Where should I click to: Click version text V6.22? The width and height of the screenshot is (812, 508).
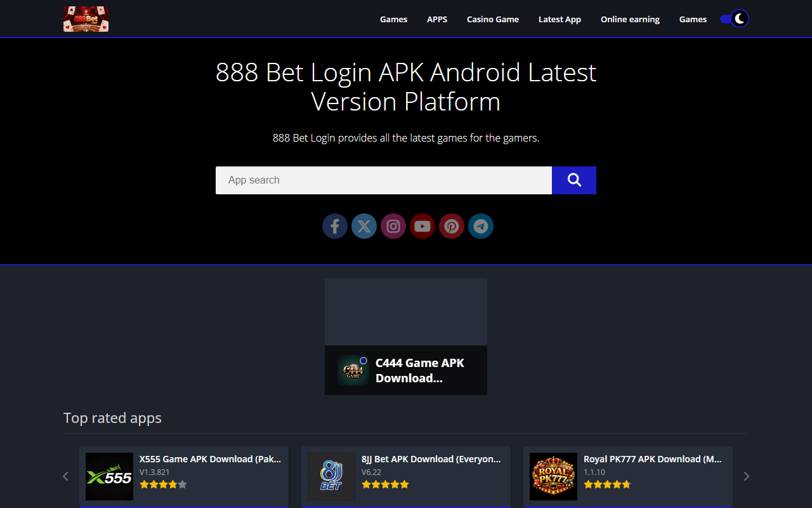tap(371, 472)
